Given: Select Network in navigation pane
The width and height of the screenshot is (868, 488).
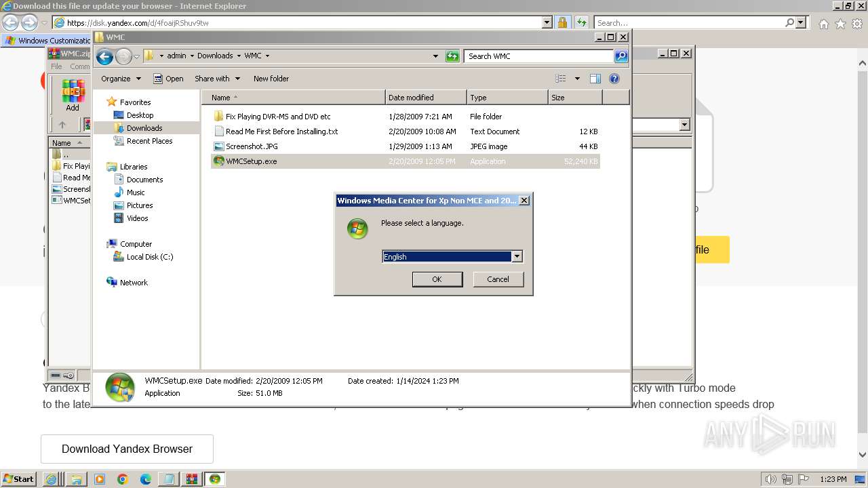Looking at the screenshot, I should point(134,283).
